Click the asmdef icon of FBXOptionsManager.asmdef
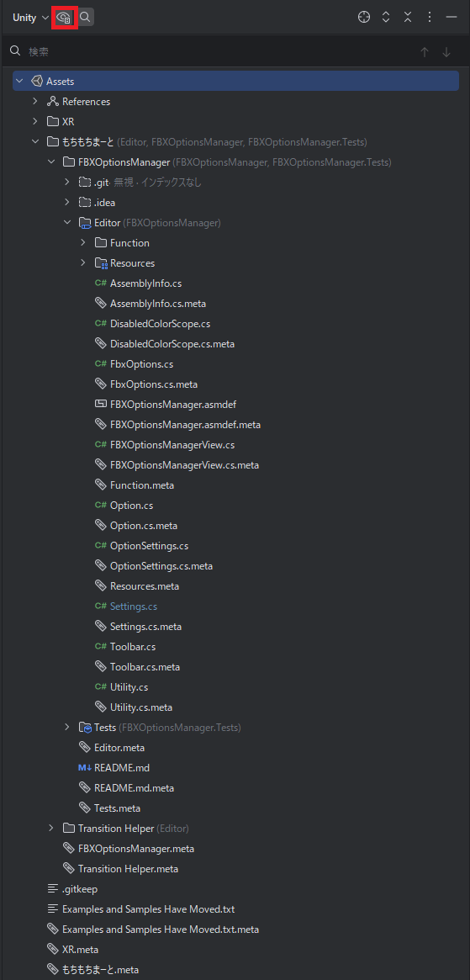This screenshot has height=980, width=470. (x=101, y=405)
